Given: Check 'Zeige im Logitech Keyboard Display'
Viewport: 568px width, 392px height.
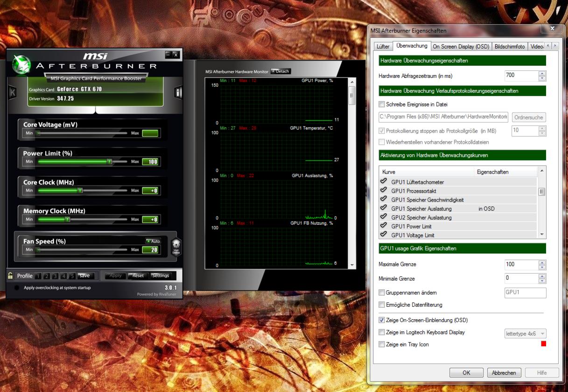Looking at the screenshot, I should tap(382, 332).
